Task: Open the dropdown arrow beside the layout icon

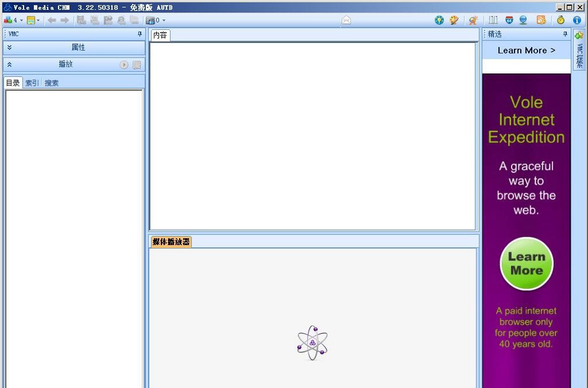Action: [38, 20]
